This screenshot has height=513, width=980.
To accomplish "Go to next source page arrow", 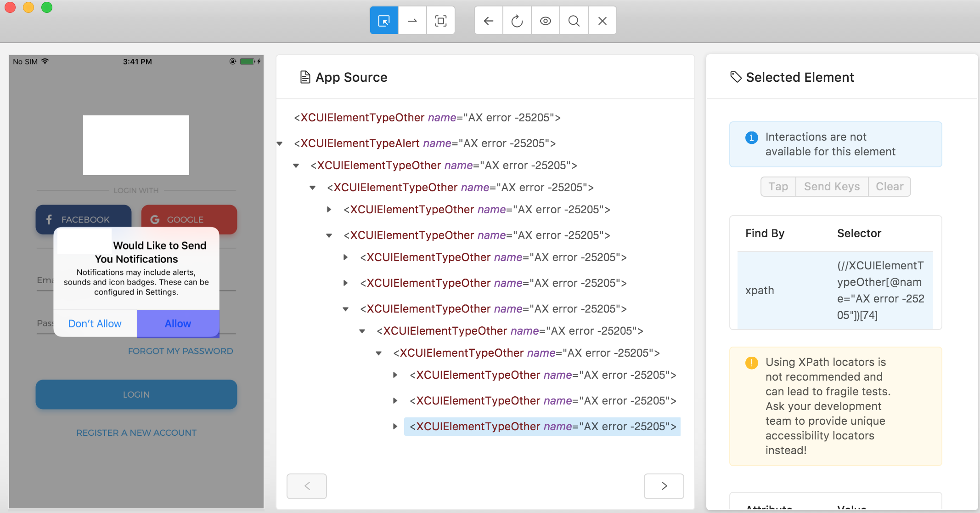I will (x=664, y=486).
